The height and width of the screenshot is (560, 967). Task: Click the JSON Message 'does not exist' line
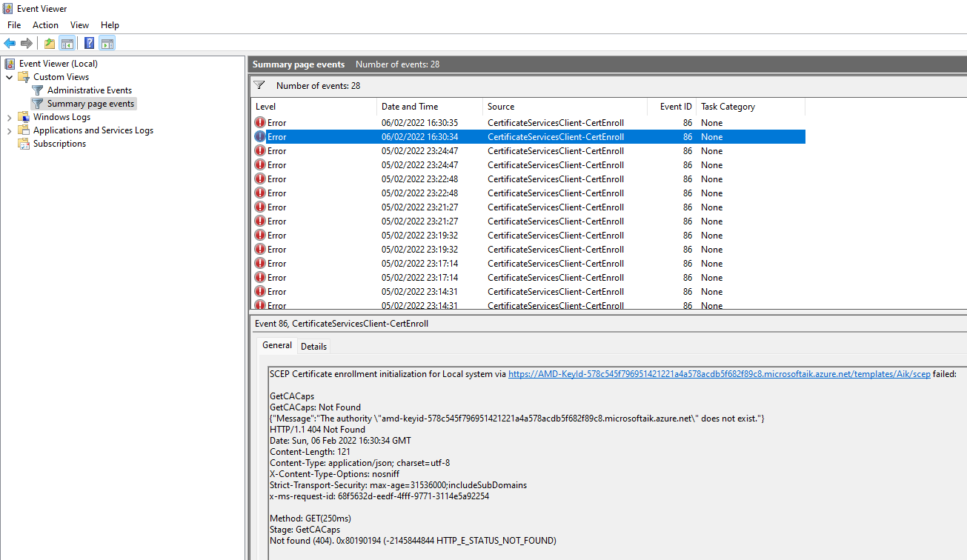(517, 419)
